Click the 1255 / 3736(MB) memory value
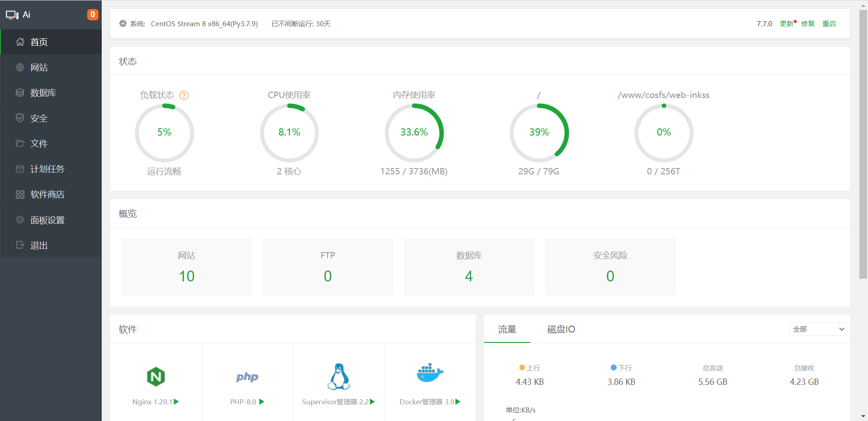The image size is (868, 421). 414,171
